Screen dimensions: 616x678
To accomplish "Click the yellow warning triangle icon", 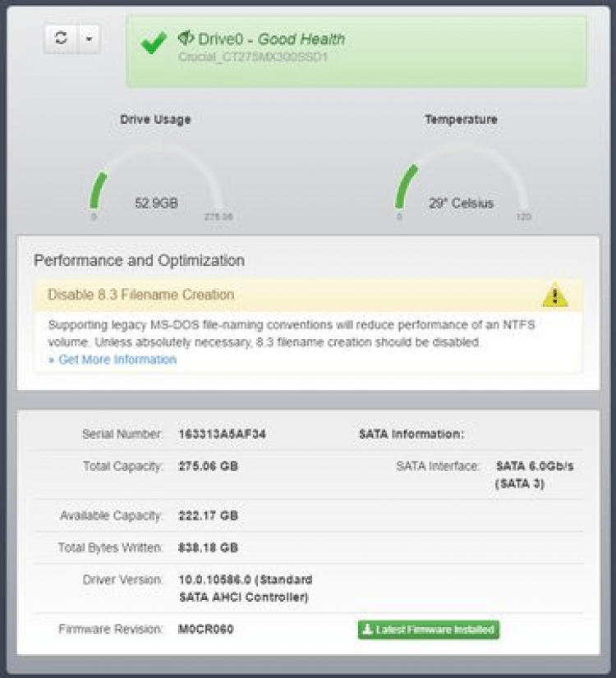I will click(x=555, y=294).
